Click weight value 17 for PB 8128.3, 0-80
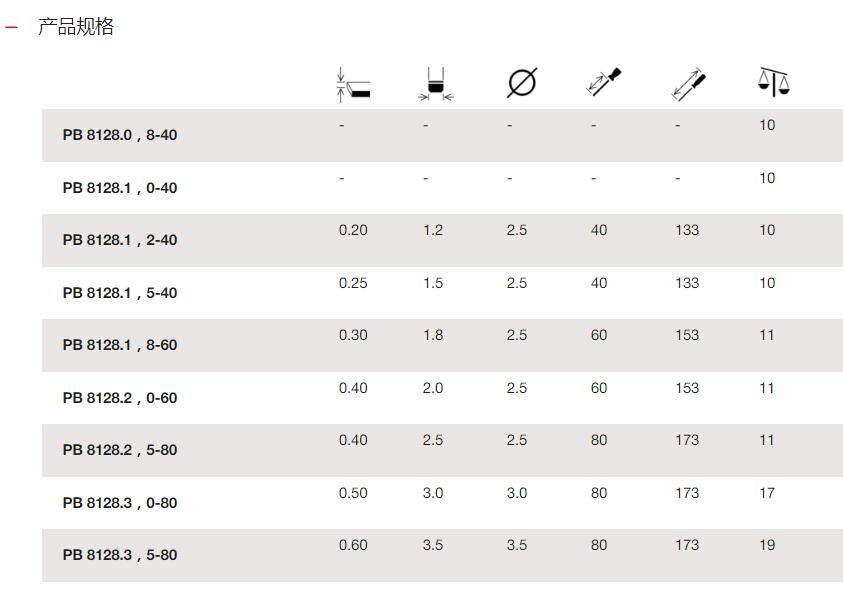The height and width of the screenshot is (594, 843). point(767,493)
